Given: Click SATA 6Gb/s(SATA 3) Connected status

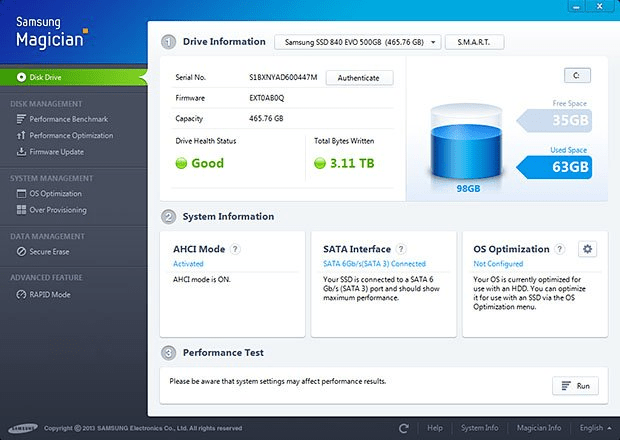Looking at the screenshot, I should click(374, 264).
